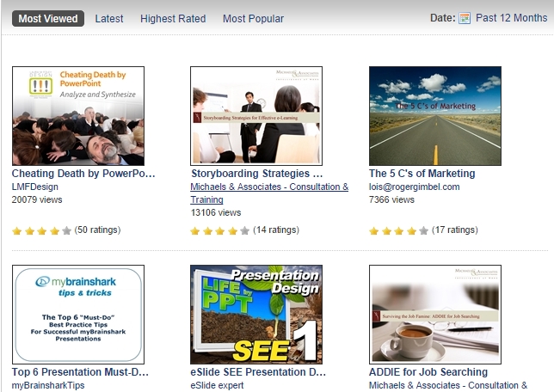The width and height of the screenshot is (554, 392).
Task: Open the LMFDesign author link
Action: point(35,187)
